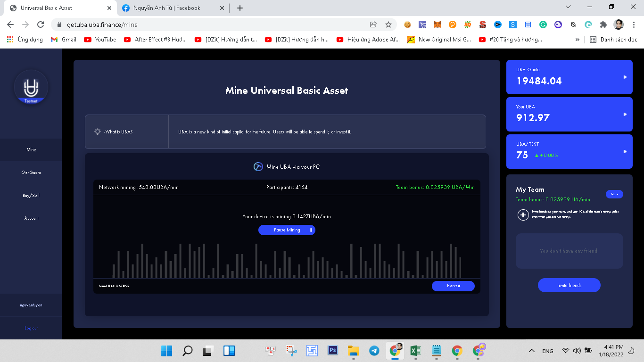Screen dimensions: 644x362
Task: Open the Chrome profile avatar
Action: (x=619, y=25)
